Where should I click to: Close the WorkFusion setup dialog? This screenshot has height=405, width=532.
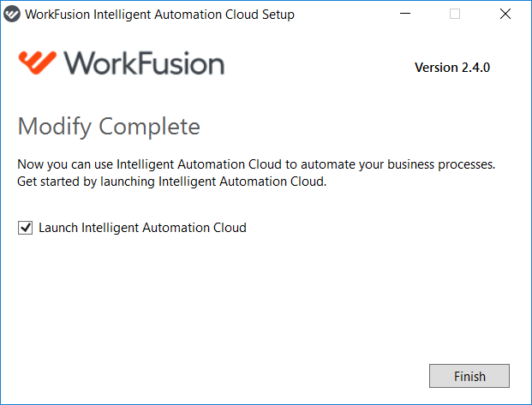point(505,14)
